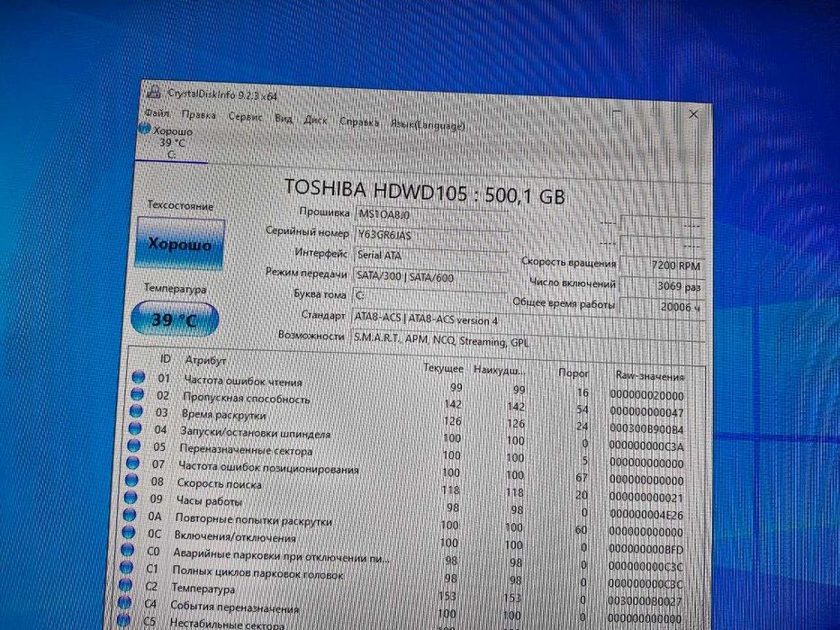This screenshot has width=840, height=630.
Task: Close the CrystalDiskInfo window
Action: pyautogui.click(x=693, y=114)
